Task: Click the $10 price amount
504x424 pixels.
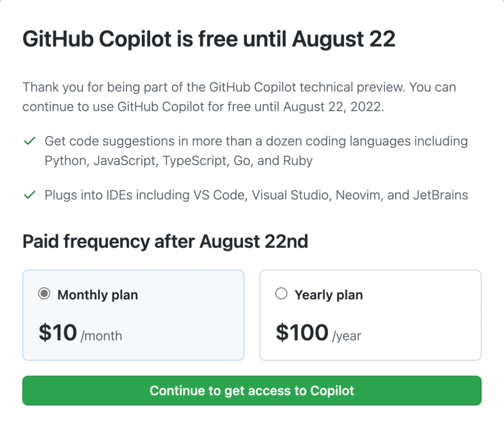Action: [58, 333]
